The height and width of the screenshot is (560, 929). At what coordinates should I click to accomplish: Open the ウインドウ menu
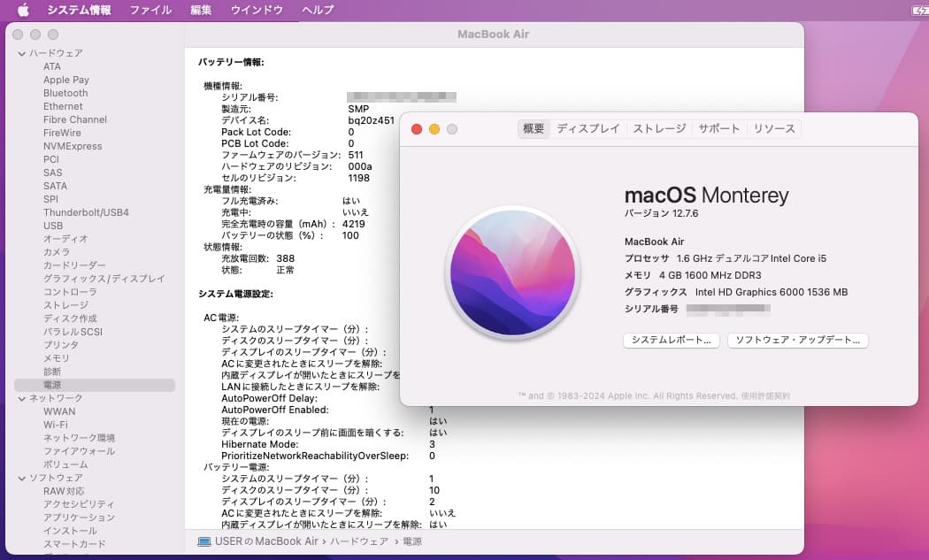256,10
